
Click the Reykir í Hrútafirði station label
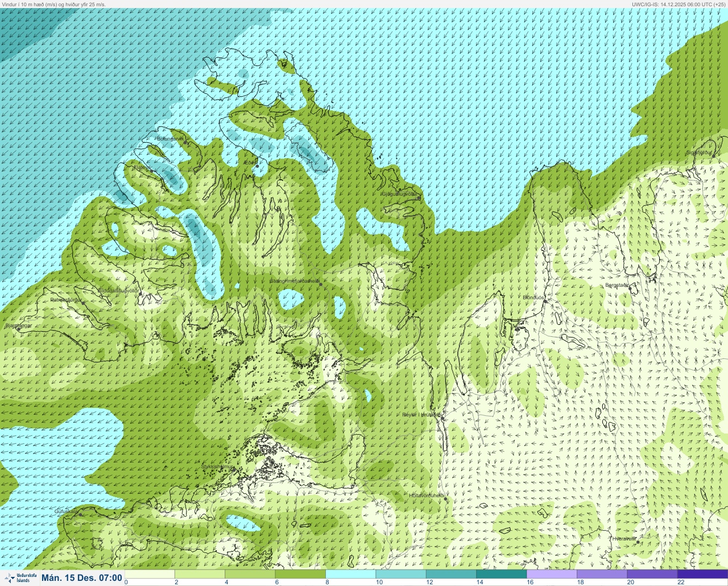pos(421,415)
